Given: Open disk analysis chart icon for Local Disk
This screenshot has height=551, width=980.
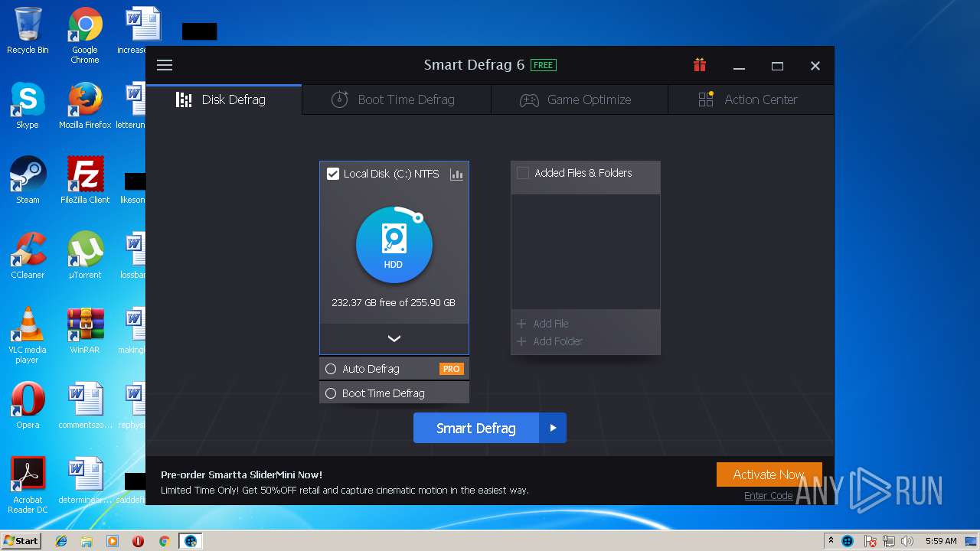Looking at the screenshot, I should [457, 174].
